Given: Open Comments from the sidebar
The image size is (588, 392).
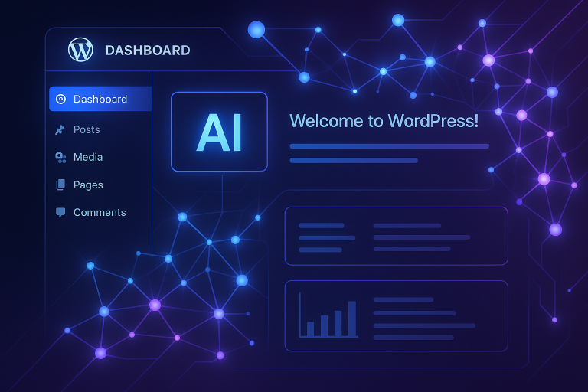Looking at the screenshot, I should point(100,212).
